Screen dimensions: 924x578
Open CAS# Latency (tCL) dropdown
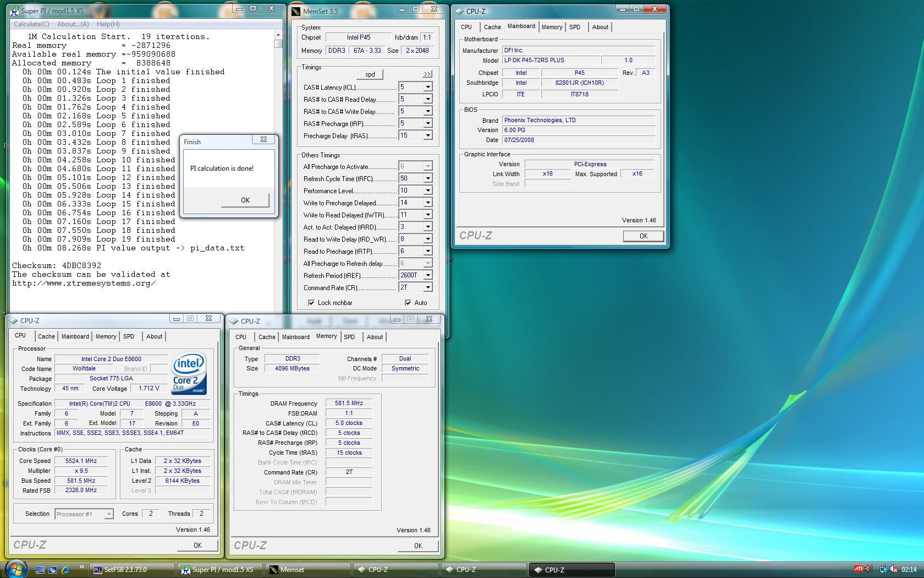coord(428,87)
